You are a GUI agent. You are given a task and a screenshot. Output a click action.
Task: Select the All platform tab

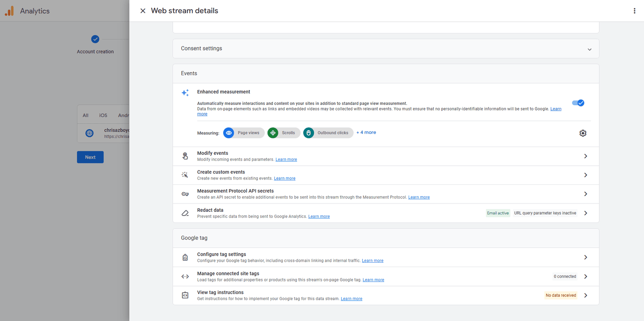[85, 115]
